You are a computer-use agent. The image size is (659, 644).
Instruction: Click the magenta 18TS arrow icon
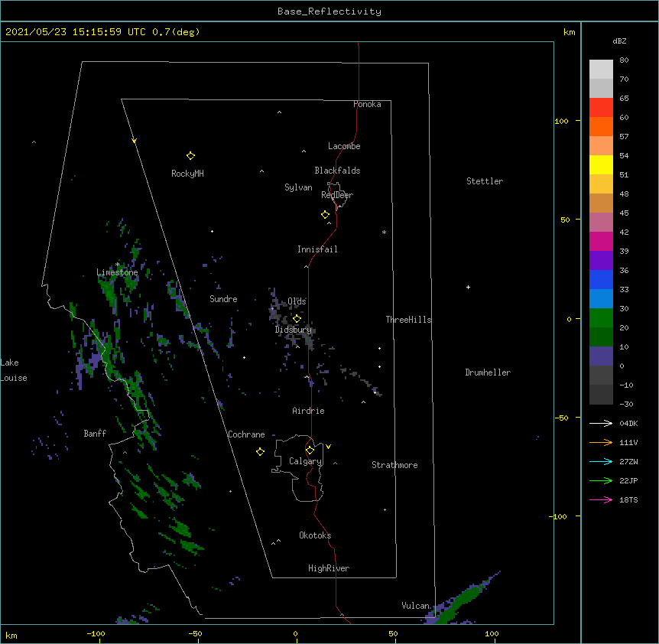(x=601, y=499)
